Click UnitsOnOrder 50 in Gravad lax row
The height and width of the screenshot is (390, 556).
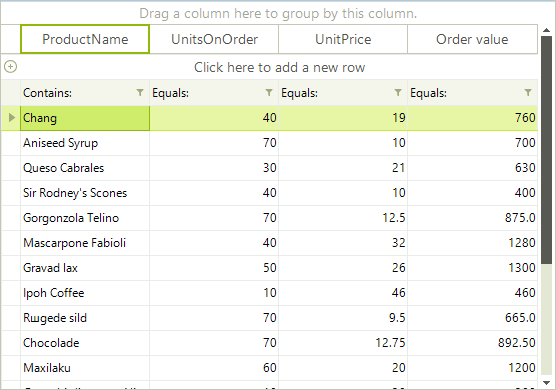pos(214,268)
